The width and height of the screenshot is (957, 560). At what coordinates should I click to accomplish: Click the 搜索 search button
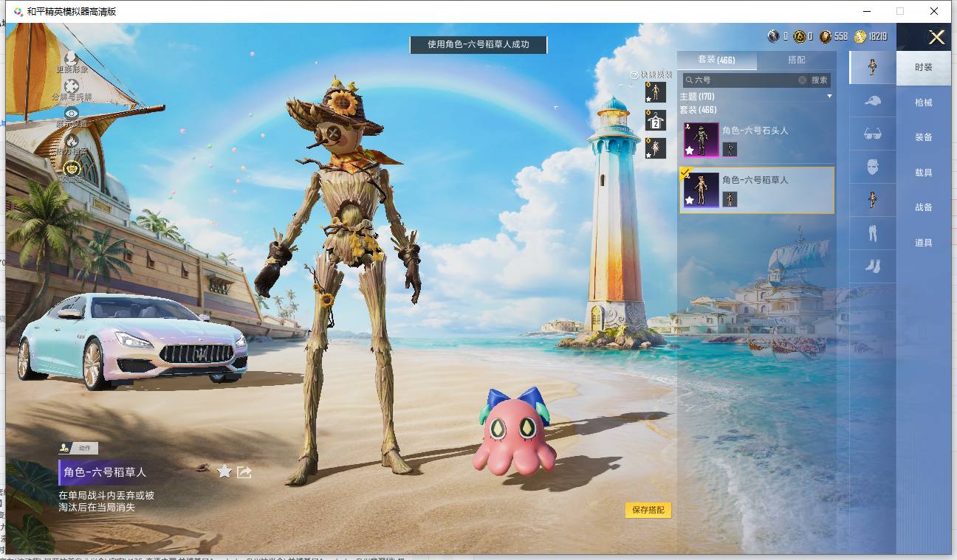(820, 80)
